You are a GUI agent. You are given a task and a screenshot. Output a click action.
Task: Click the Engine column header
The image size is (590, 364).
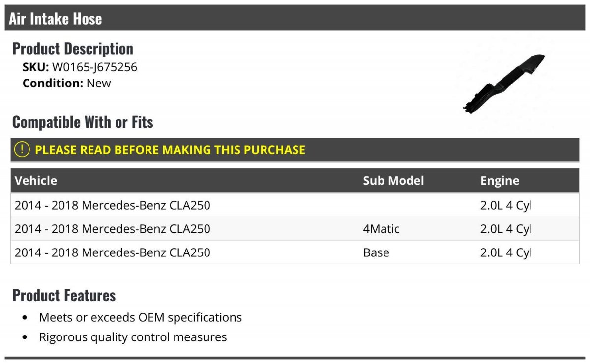coord(499,181)
